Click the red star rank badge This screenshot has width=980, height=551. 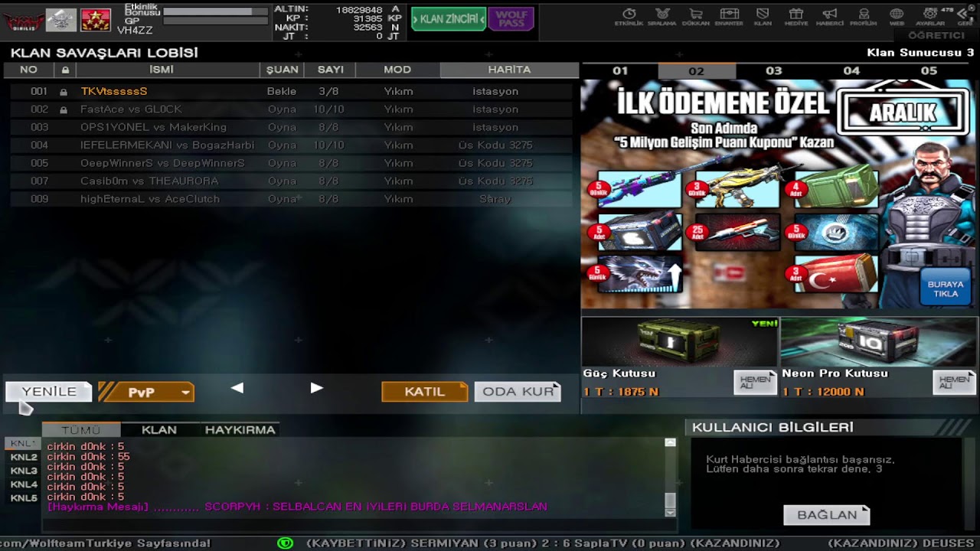(x=96, y=20)
